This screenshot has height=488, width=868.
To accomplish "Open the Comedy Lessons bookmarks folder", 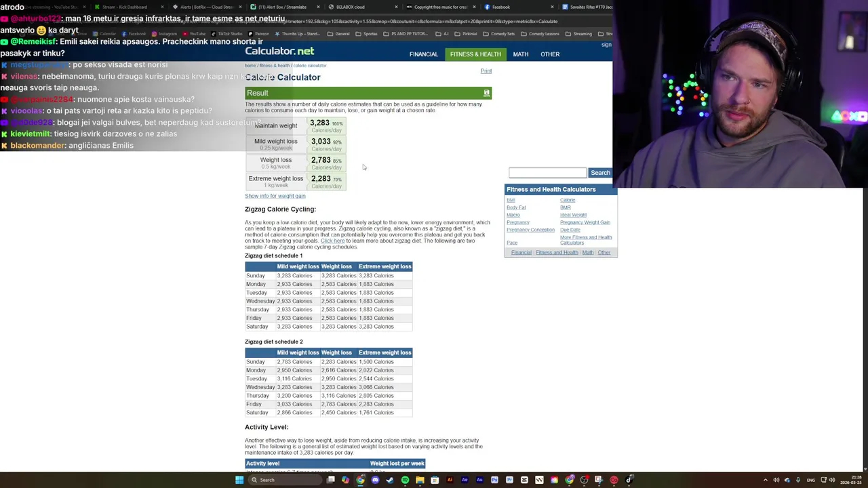I will (x=540, y=34).
